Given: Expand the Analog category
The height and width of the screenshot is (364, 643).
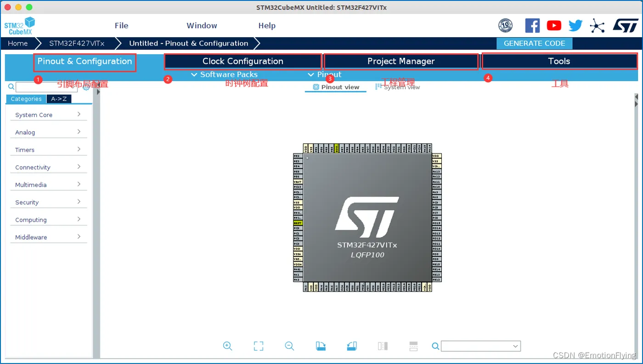Looking at the screenshot, I should tap(49, 132).
